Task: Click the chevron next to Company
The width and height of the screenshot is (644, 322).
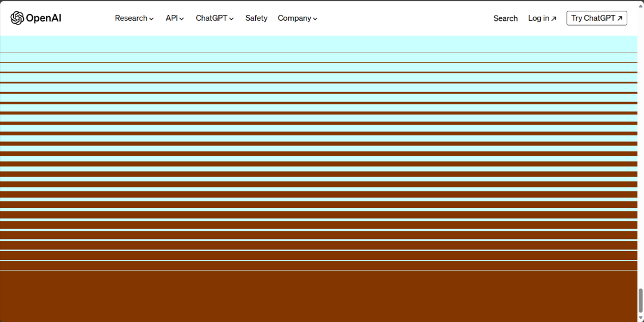Action: click(x=315, y=19)
